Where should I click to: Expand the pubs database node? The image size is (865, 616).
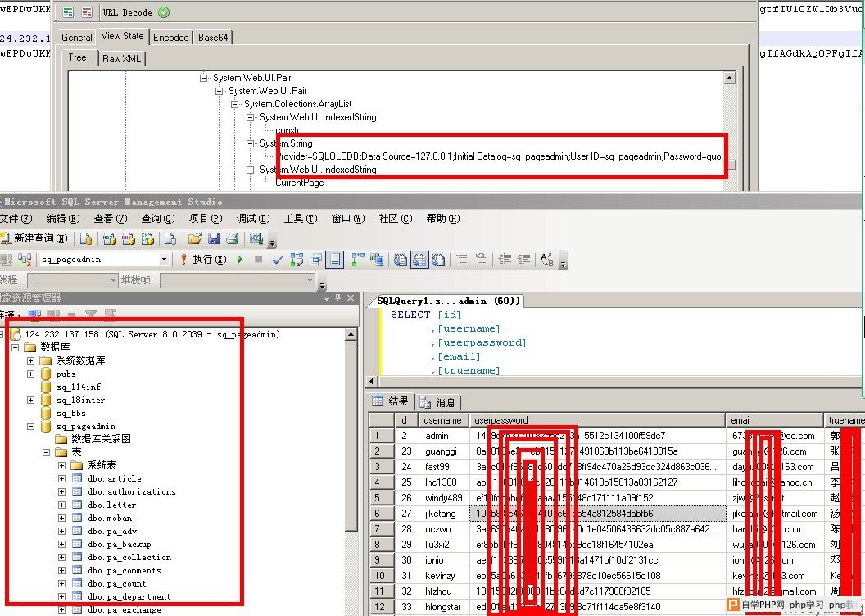pos(30,374)
